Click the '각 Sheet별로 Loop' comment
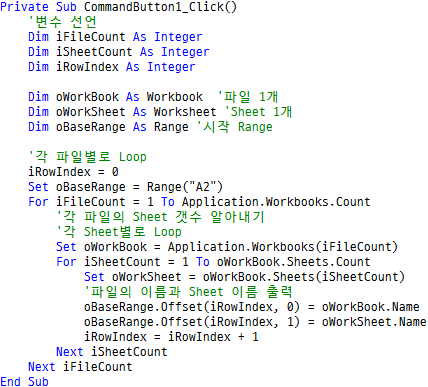Image resolution: width=428 pixels, height=387 pixels. pos(119,232)
